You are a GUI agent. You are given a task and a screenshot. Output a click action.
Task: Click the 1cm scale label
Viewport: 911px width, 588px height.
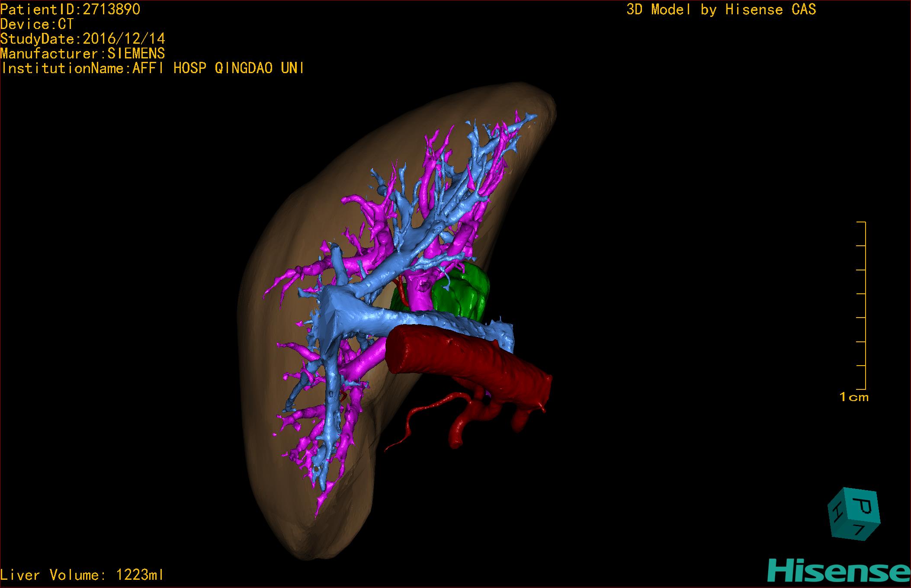coord(853,397)
